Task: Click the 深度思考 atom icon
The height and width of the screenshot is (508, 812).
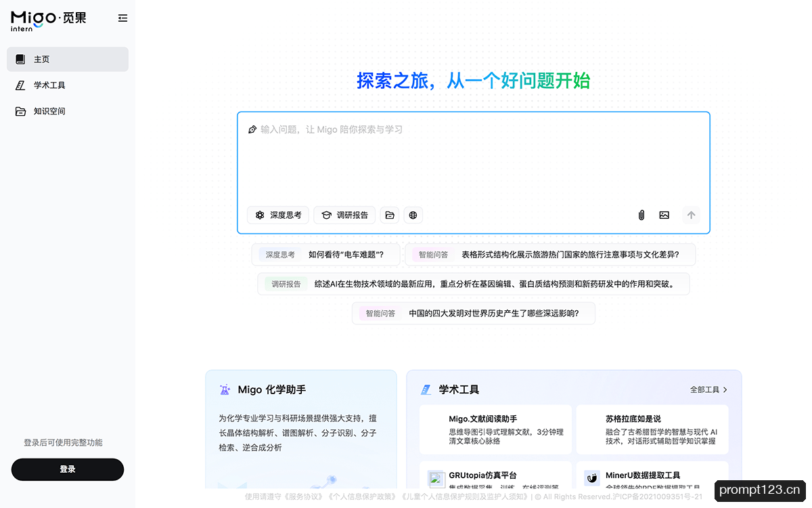Action: coord(260,215)
